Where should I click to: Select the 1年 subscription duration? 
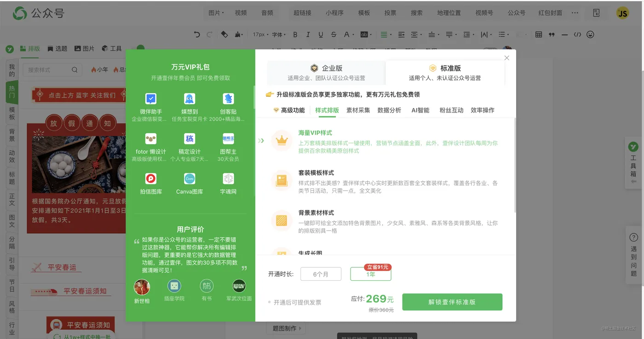click(371, 274)
